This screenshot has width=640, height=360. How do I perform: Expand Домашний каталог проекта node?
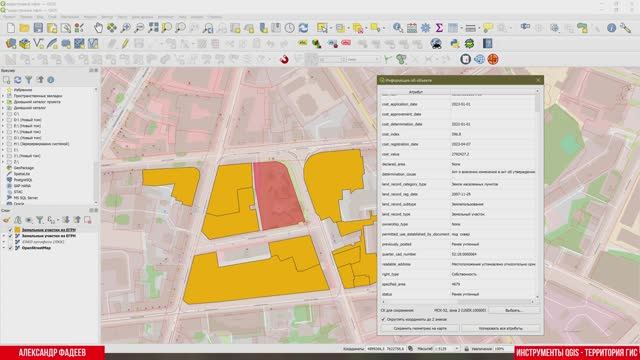[3, 102]
